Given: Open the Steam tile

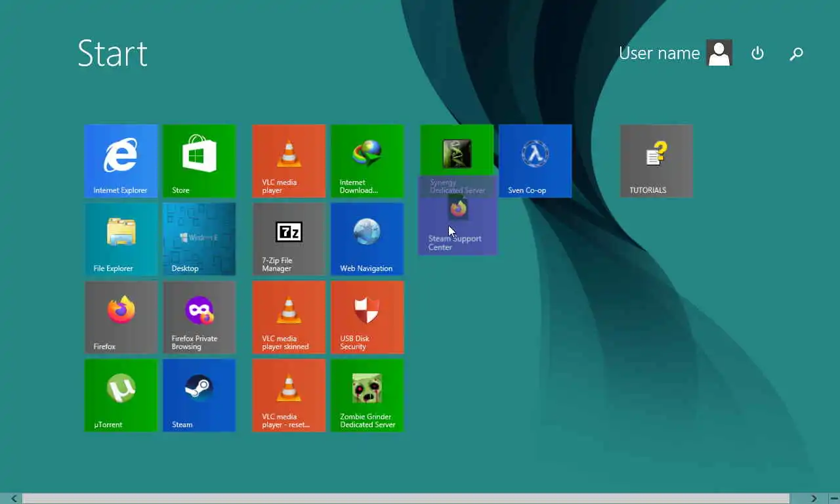Looking at the screenshot, I should pyautogui.click(x=199, y=395).
